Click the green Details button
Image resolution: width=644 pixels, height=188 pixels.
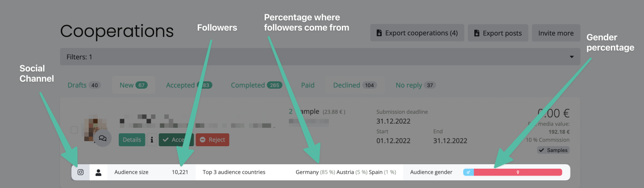pyautogui.click(x=132, y=140)
